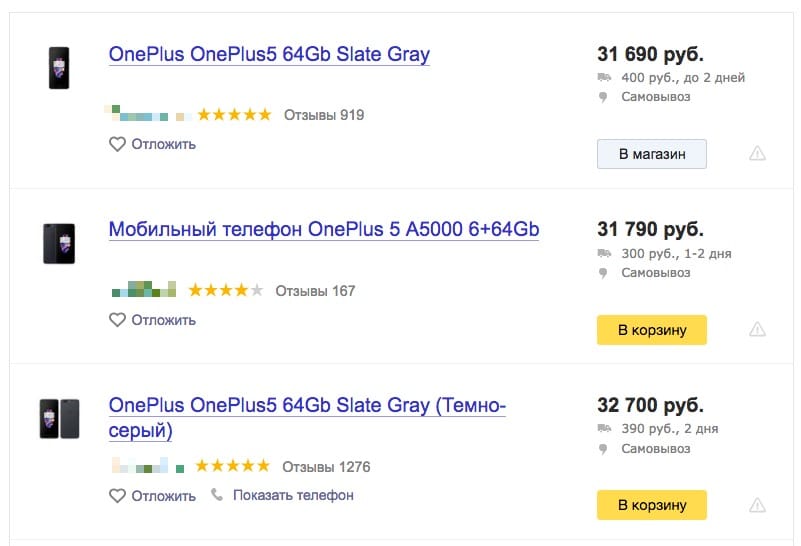Report the 31 790 руб. offer via warning triangle
Screen dimensions: 801x546
pos(757,329)
